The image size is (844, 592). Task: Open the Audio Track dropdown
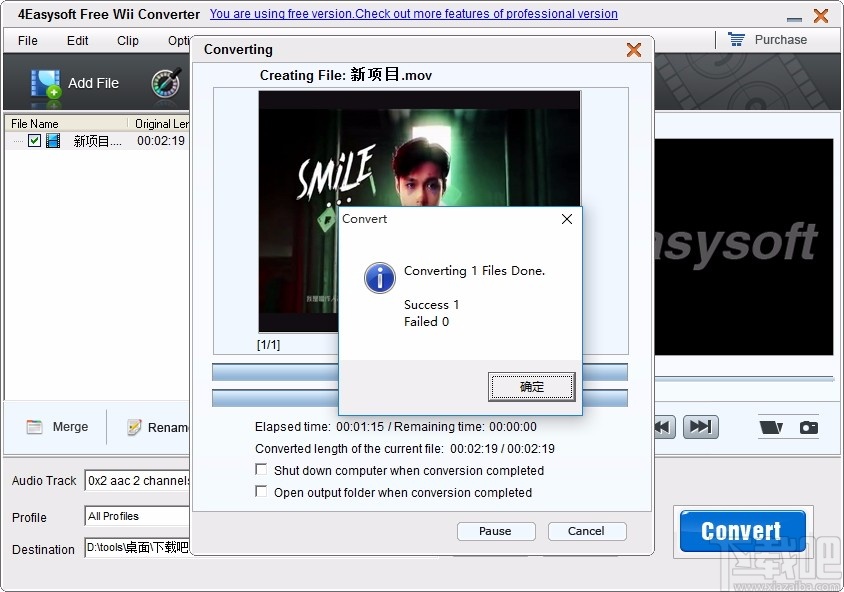click(x=137, y=481)
